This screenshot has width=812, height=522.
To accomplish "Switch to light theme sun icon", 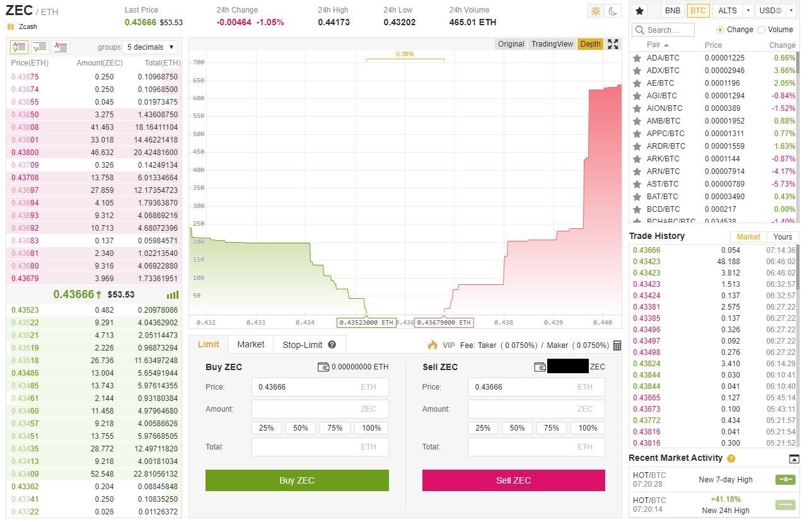I will coord(595,11).
